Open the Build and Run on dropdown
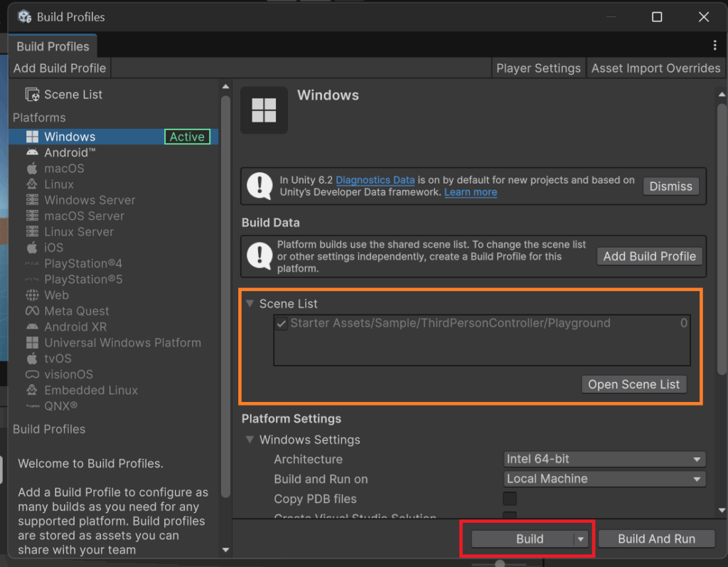Image resolution: width=728 pixels, height=567 pixels. (604, 479)
